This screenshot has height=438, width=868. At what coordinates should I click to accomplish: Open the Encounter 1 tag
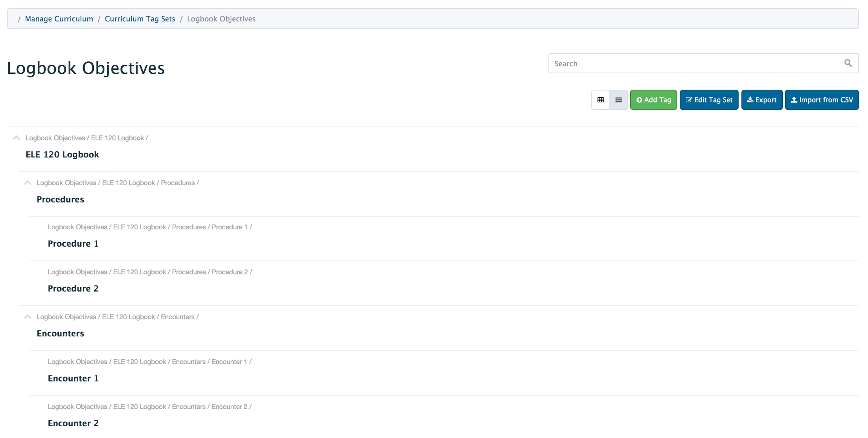73,378
